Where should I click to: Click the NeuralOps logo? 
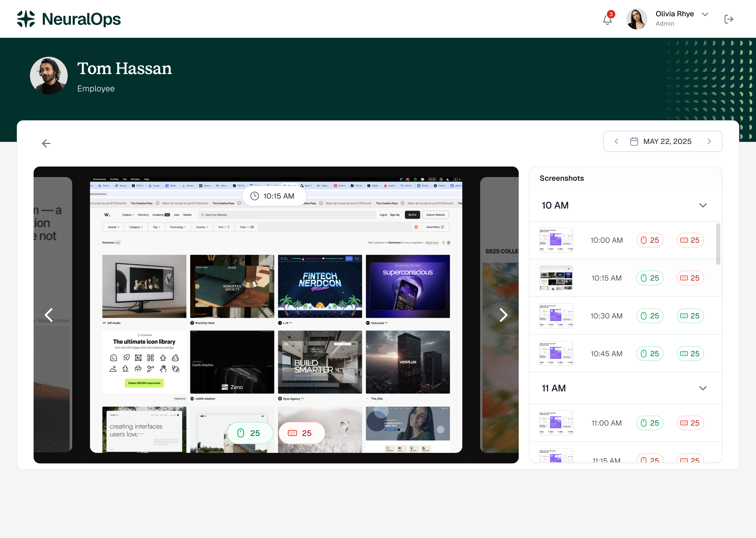click(x=69, y=19)
